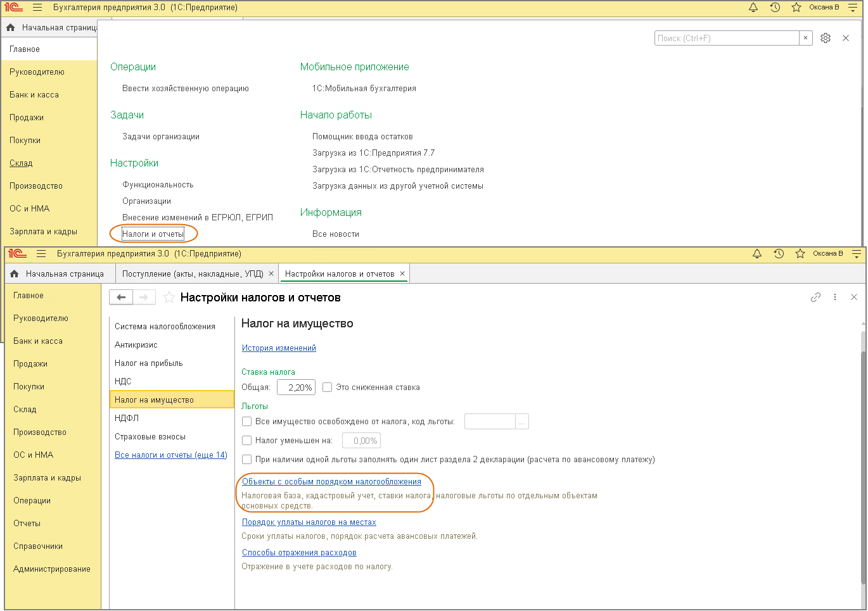868x611 pixels.
Task: Open service menu icon next to Оксана В lower
Action: [857, 254]
